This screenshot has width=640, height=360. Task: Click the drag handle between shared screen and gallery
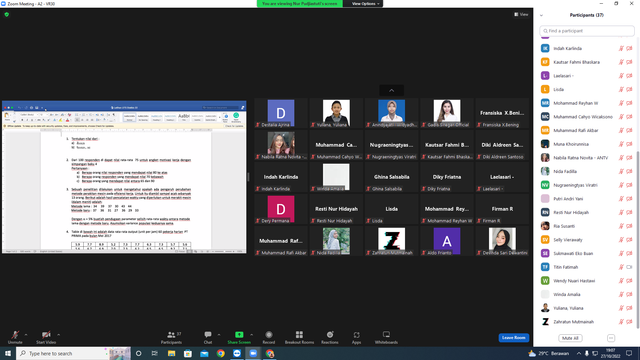(248, 177)
